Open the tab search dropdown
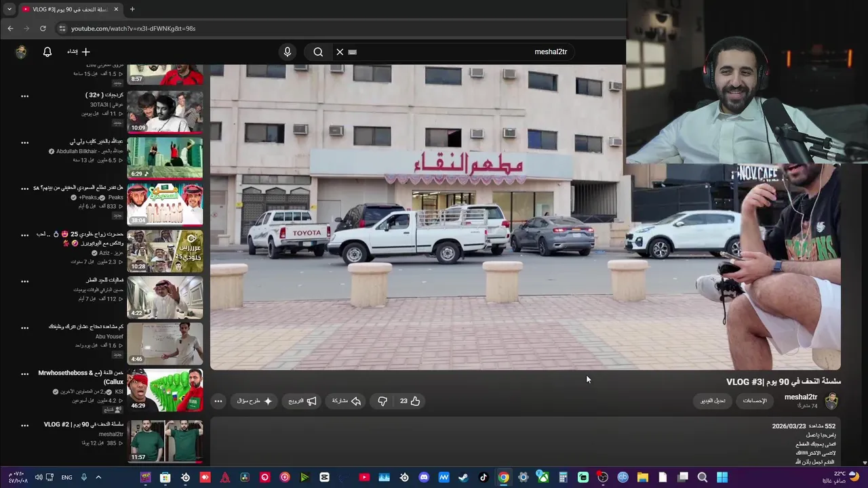Viewport: 868px width, 488px height. pos(9,9)
